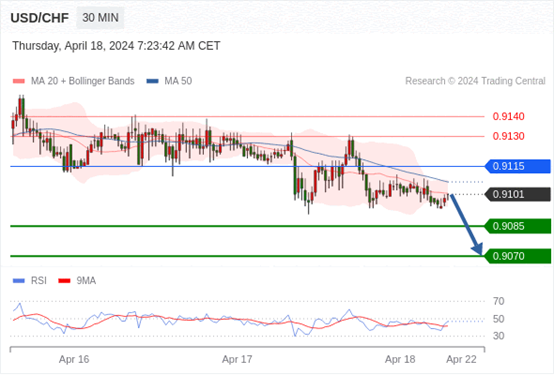This screenshot has height=375, width=554.
Task: Click the date and time stamp text
Action: coord(116,46)
